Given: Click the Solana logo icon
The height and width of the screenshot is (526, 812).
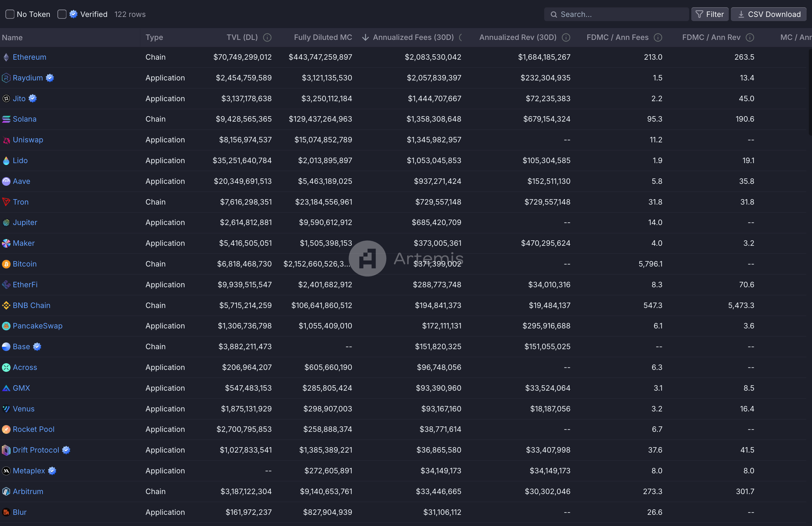Looking at the screenshot, I should tap(6, 119).
